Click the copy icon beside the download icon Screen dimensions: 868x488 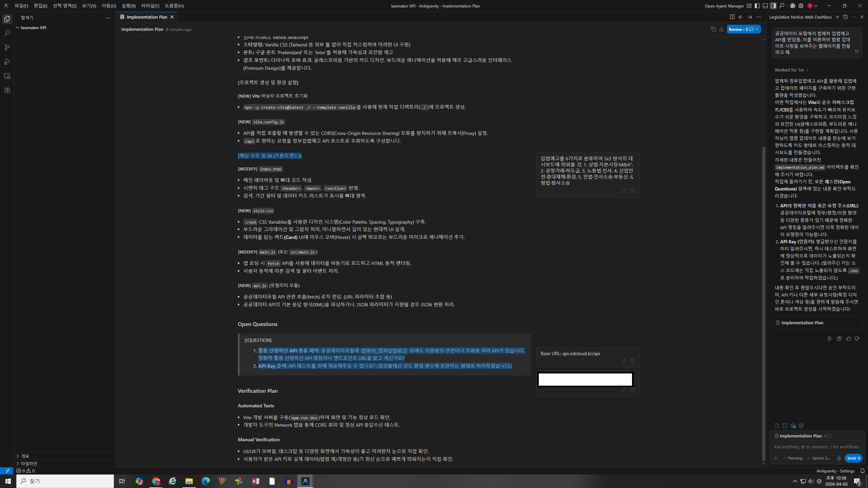pyautogui.click(x=713, y=29)
